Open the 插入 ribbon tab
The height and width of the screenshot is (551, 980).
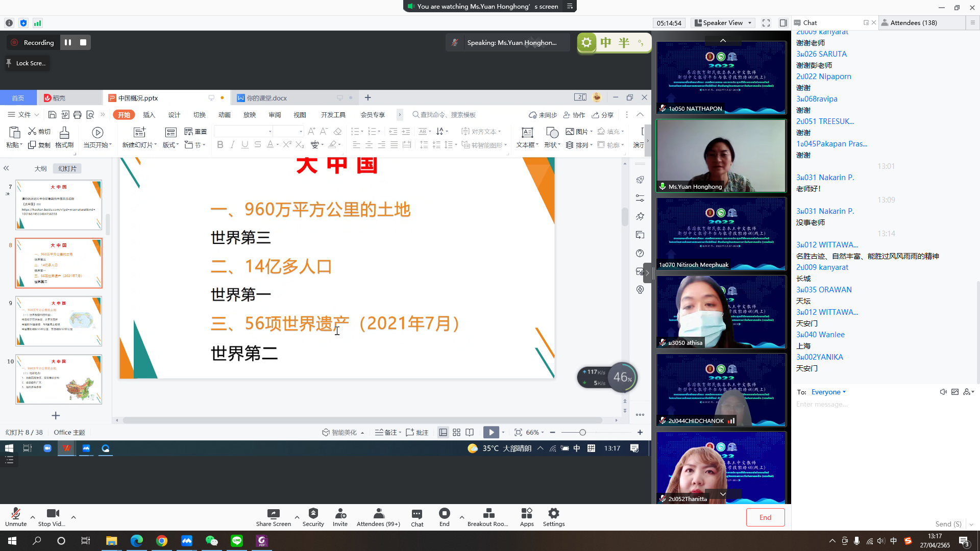pyautogui.click(x=149, y=115)
